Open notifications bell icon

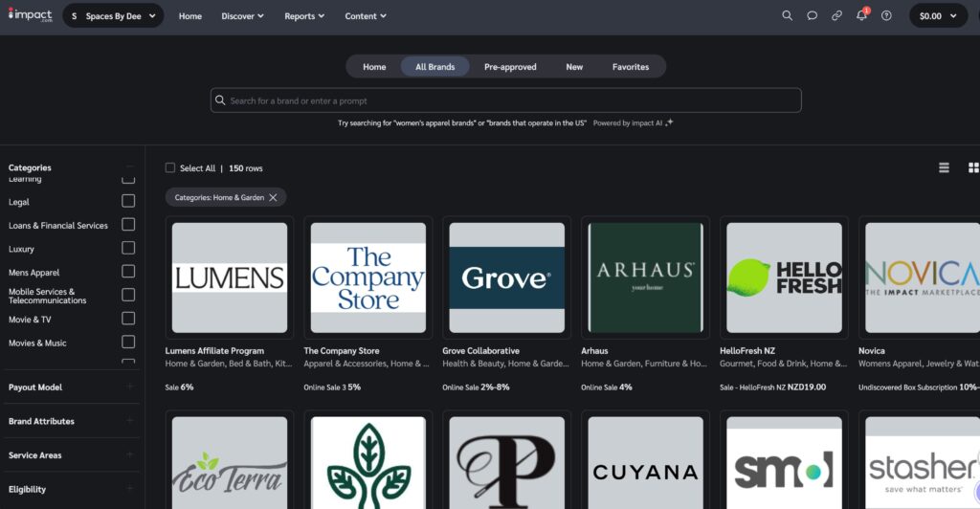[x=862, y=15]
